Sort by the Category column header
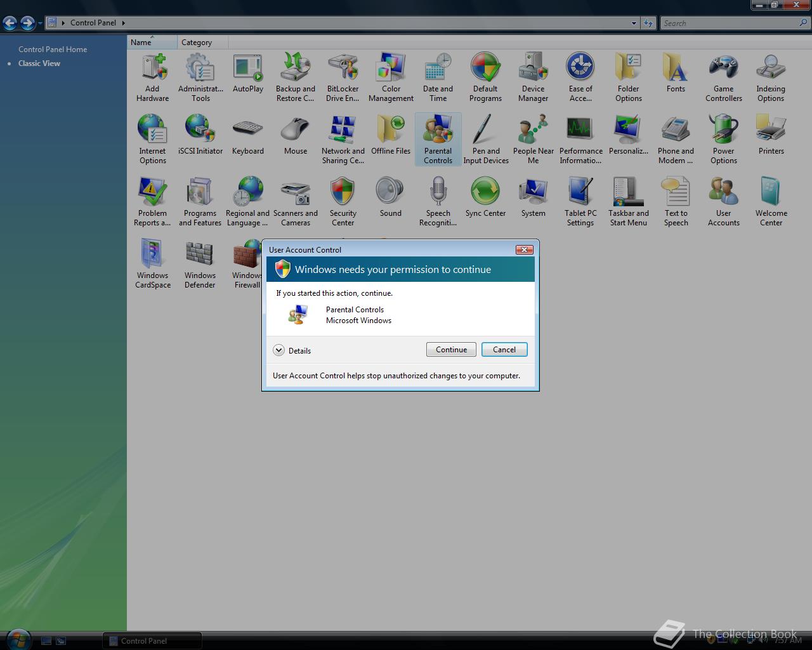 pos(202,43)
